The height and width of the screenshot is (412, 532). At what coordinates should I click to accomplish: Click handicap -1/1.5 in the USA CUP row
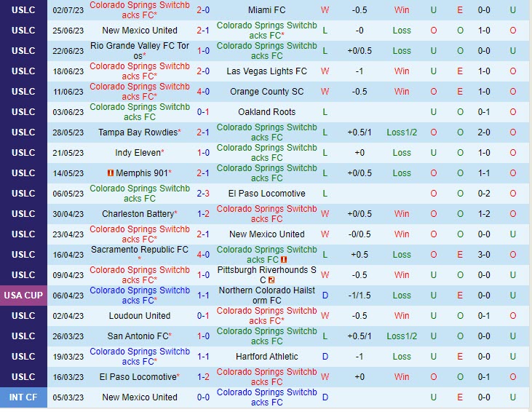(x=360, y=296)
